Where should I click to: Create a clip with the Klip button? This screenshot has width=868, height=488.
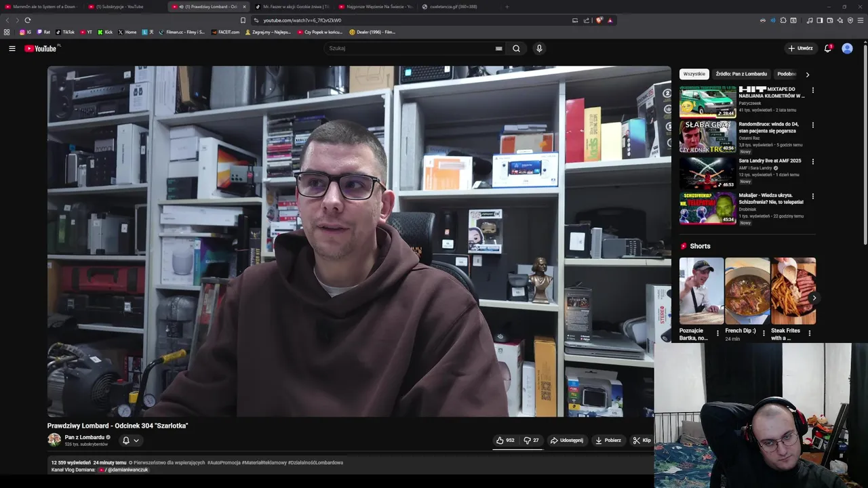[642, 440]
